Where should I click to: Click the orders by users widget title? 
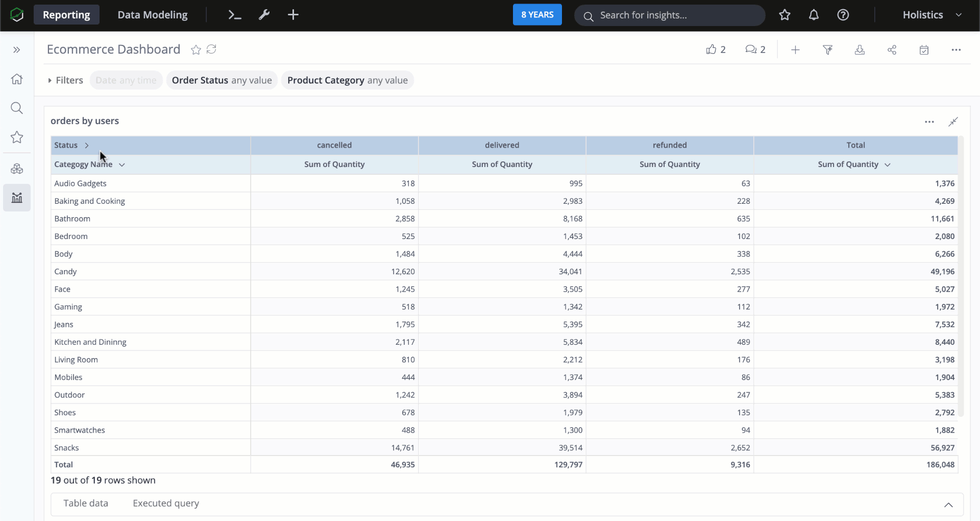pyautogui.click(x=85, y=121)
